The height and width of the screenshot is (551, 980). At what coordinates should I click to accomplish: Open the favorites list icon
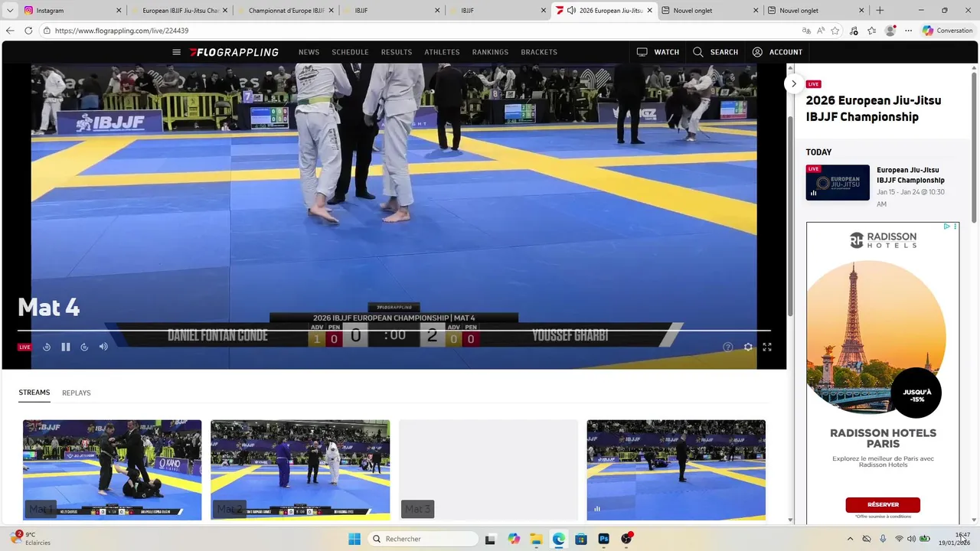(x=872, y=31)
